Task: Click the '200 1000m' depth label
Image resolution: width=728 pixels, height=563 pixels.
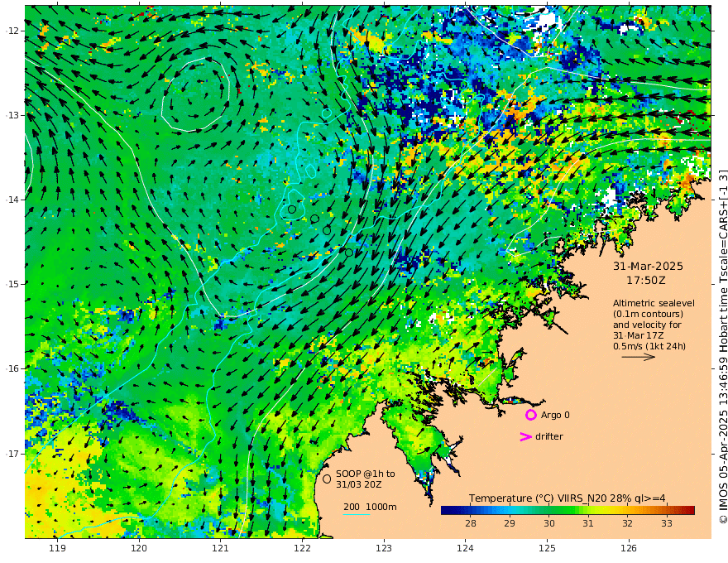Action: (370, 507)
